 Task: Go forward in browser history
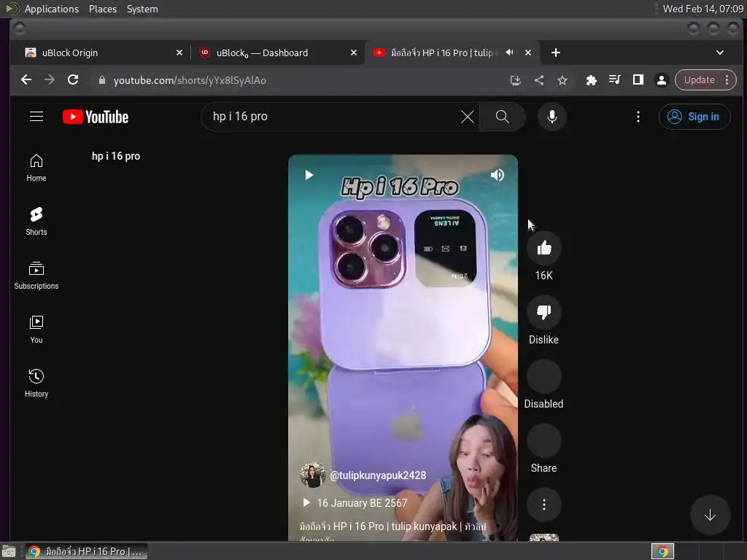click(50, 80)
